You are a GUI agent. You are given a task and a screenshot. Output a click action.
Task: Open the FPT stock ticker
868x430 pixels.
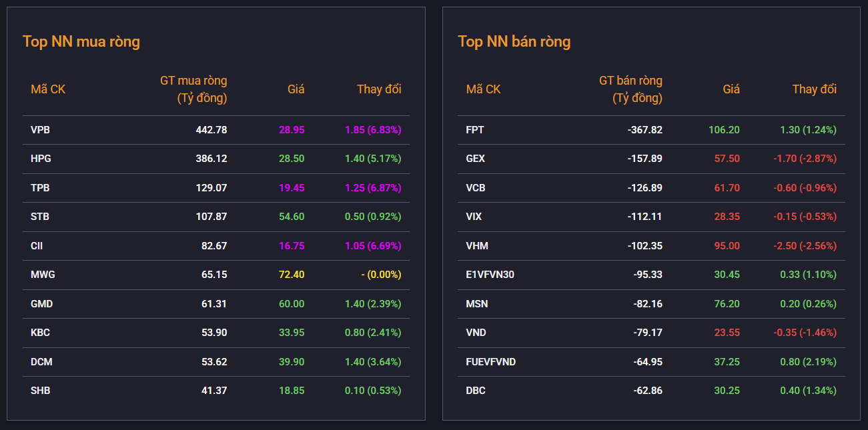[475, 130]
